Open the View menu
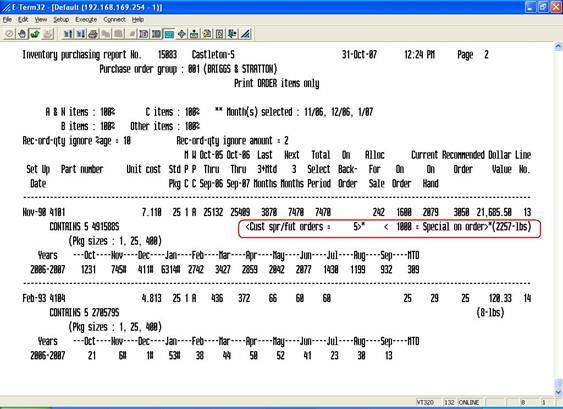 pyautogui.click(x=41, y=20)
